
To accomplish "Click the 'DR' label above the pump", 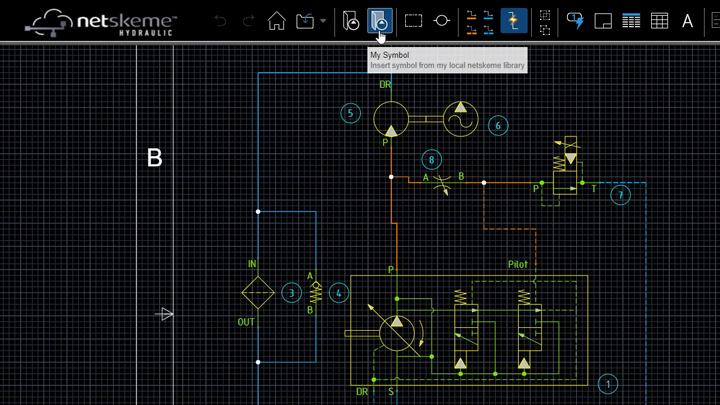I will point(385,84).
